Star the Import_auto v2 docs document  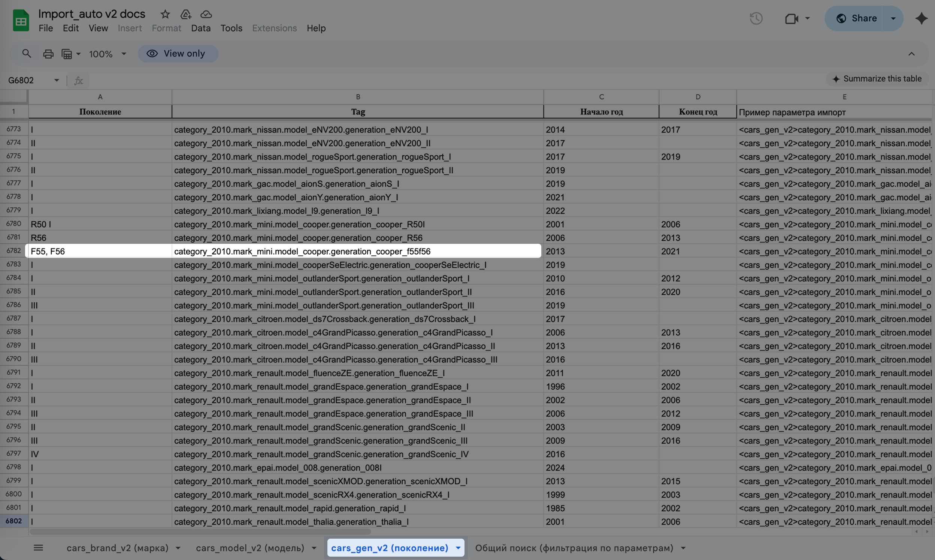pyautogui.click(x=165, y=14)
